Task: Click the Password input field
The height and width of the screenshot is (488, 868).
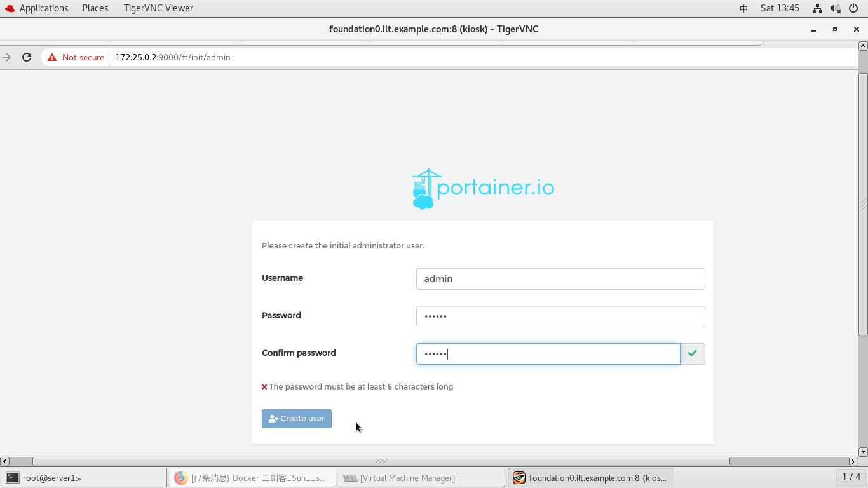Action: pos(560,316)
